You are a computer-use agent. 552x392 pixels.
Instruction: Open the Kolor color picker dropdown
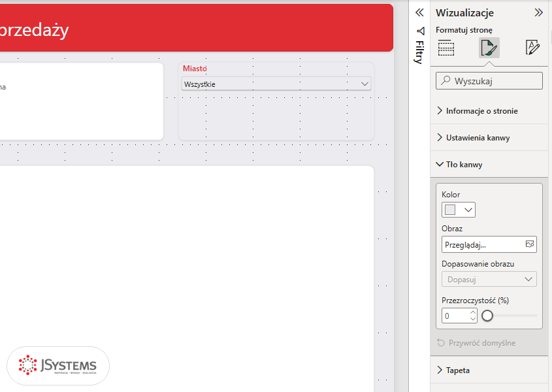459,210
